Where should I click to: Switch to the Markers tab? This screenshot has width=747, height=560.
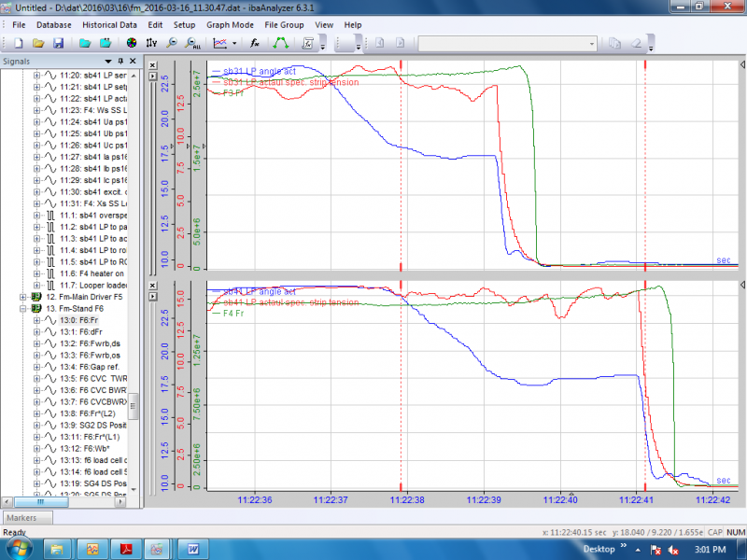tap(22, 517)
